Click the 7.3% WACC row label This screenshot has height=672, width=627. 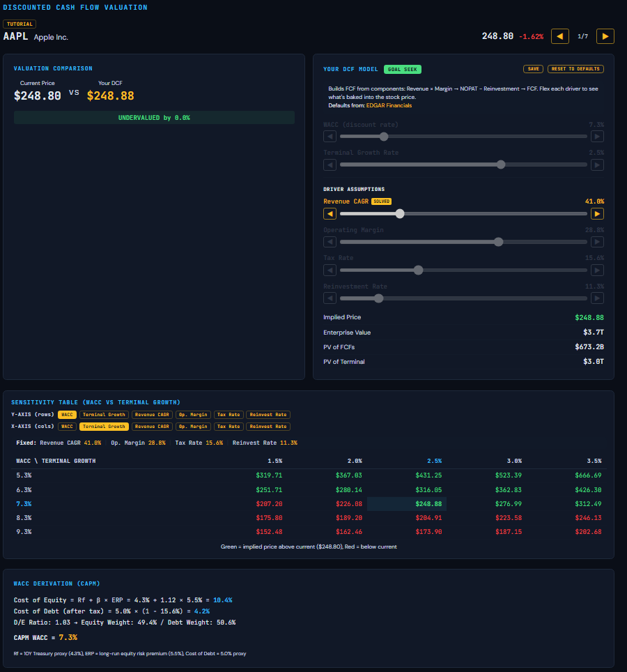24,504
